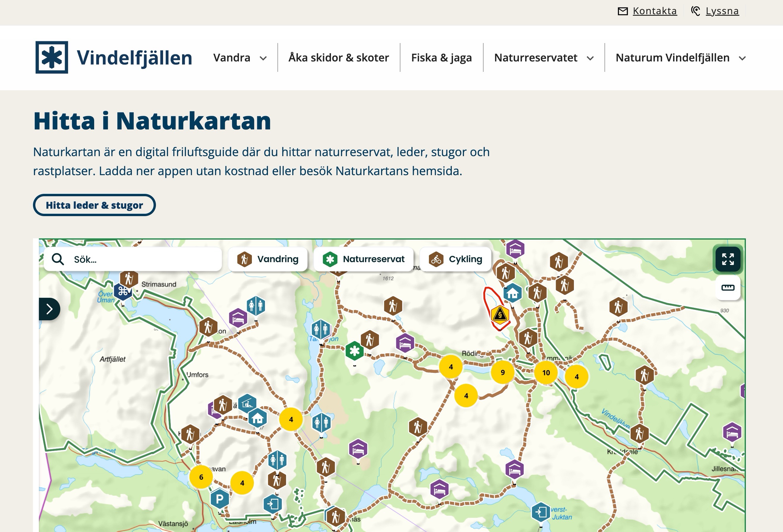Image resolution: width=783 pixels, height=532 pixels.
Task: Select blue shelter marker above house marker
Action: pyautogui.click(x=247, y=403)
